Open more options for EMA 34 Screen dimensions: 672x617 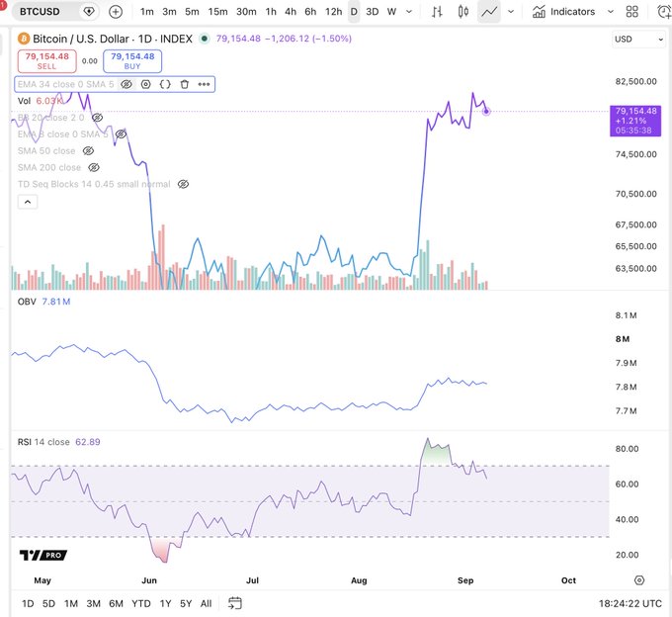[x=204, y=84]
